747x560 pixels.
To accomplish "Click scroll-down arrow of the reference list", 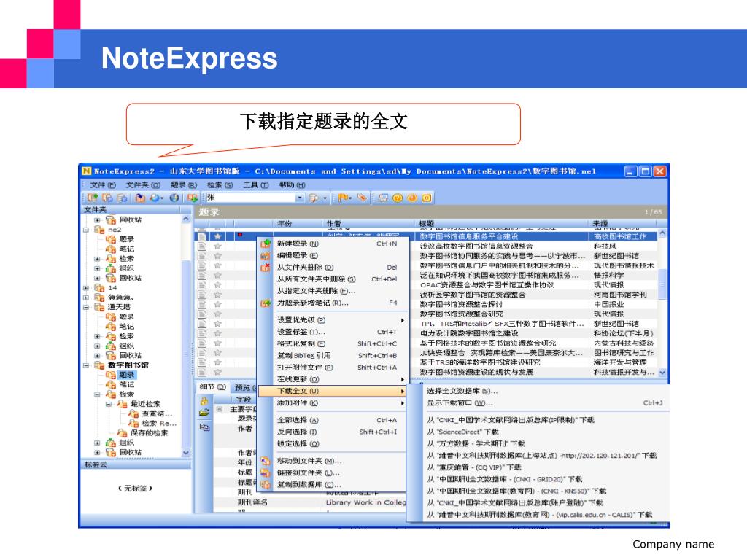I will pos(662,373).
